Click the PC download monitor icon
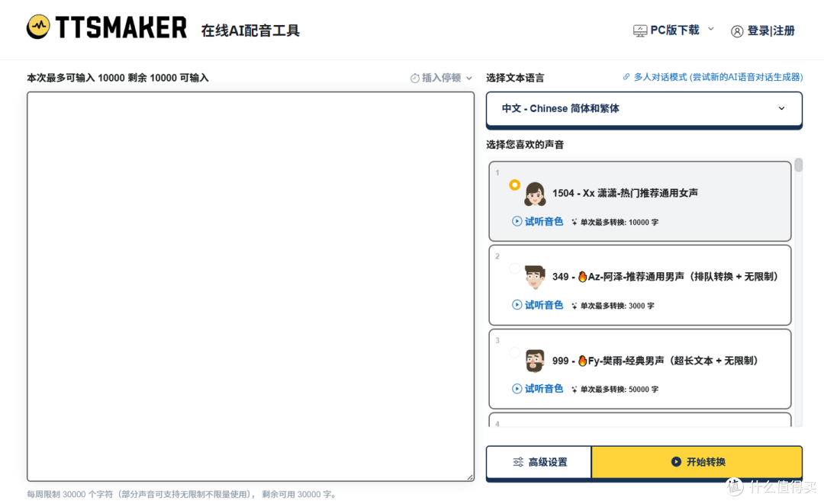 [639, 31]
